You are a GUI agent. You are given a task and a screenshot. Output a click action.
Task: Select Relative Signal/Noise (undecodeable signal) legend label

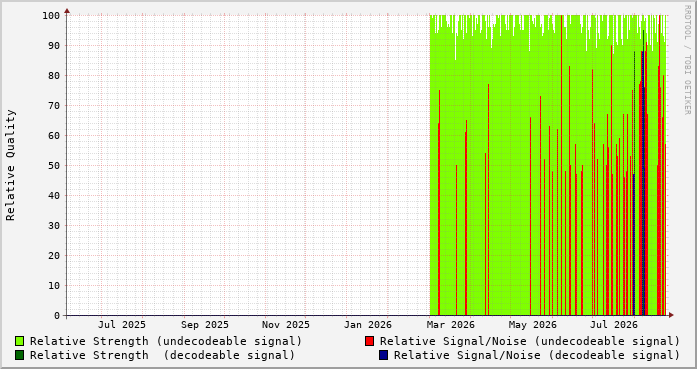point(530,341)
